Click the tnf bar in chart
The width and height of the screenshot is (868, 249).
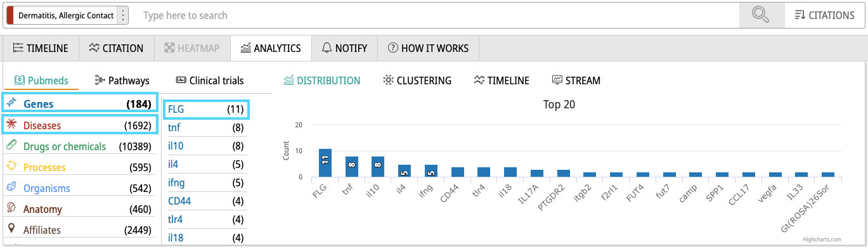click(351, 167)
